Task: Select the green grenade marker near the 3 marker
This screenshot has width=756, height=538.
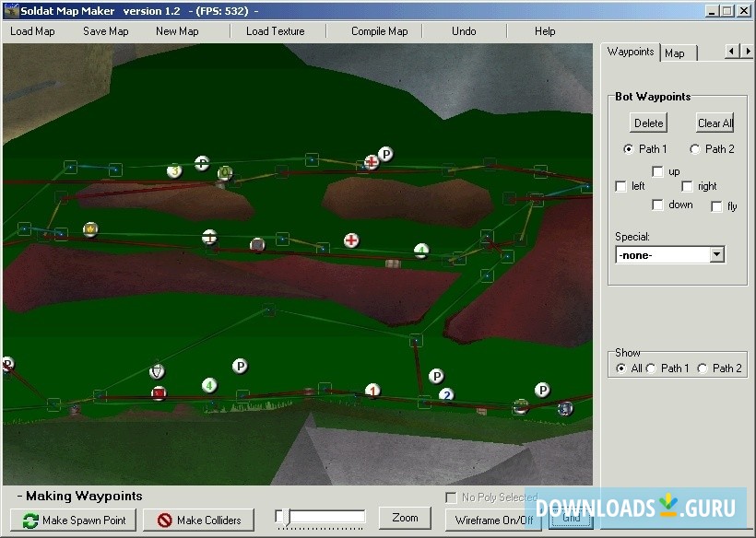Action: (x=225, y=172)
